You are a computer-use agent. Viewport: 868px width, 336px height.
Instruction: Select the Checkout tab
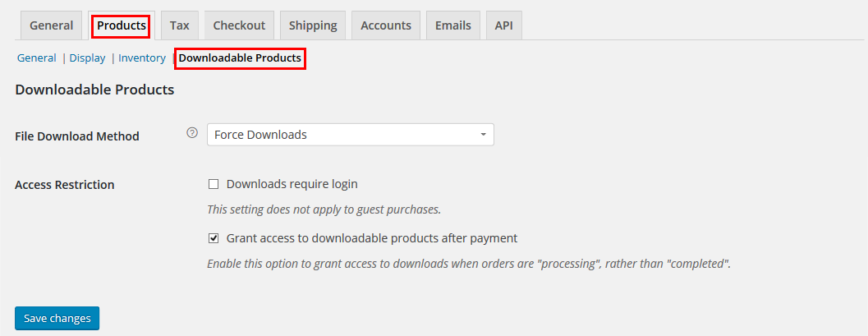pos(239,25)
